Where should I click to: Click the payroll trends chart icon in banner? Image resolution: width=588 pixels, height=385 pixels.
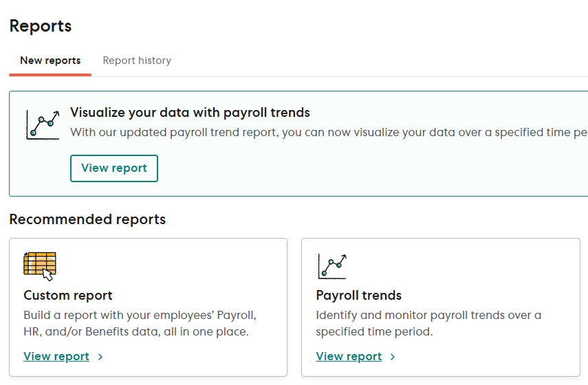43,124
